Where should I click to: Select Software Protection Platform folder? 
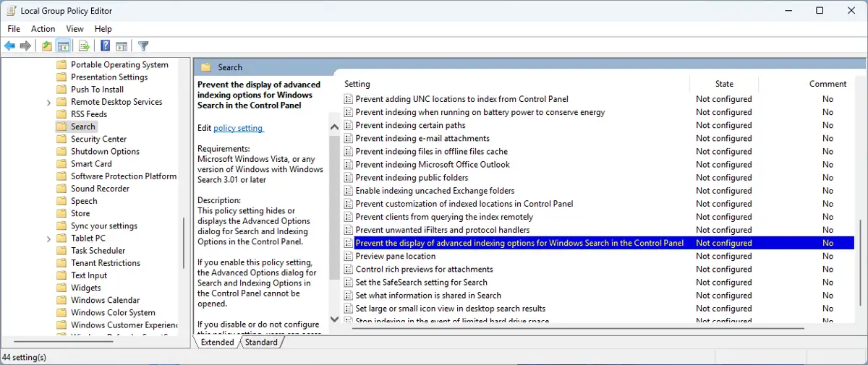coord(124,176)
